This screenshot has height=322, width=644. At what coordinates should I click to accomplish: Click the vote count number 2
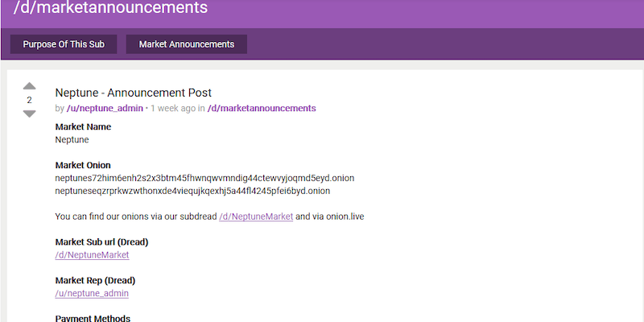(29, 100)
